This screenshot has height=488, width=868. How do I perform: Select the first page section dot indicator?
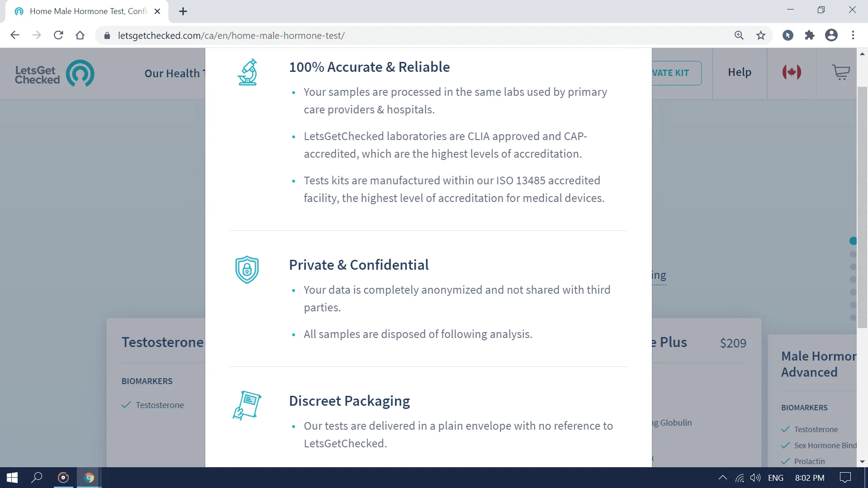point(853,241)
